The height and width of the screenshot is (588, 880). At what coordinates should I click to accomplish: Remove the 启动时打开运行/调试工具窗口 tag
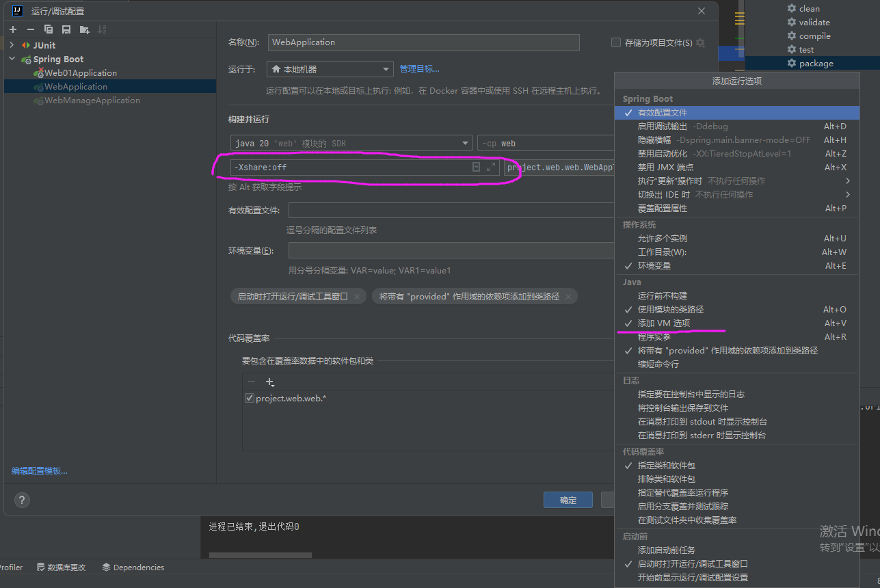click(356, 296)
